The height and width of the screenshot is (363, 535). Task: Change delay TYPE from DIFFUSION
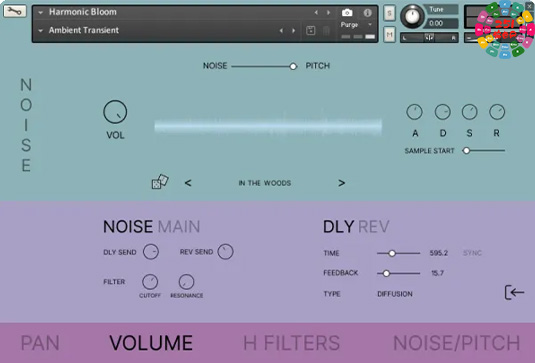(x=395, y=294)
